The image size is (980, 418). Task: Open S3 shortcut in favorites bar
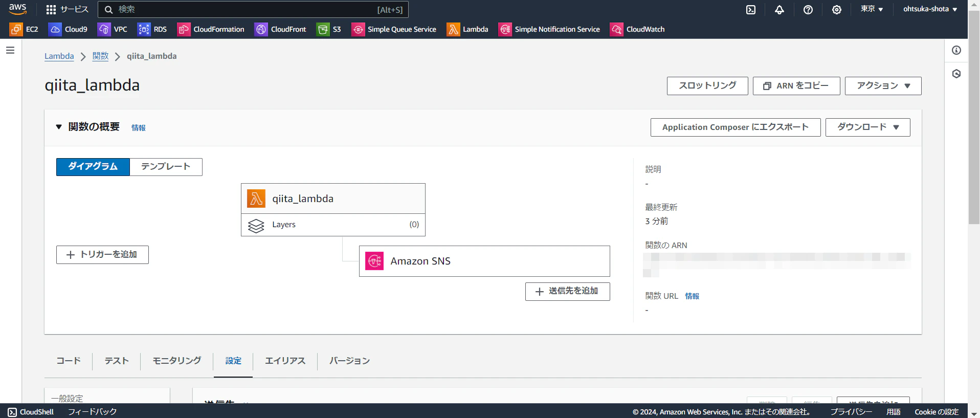(x=329, y=30)
